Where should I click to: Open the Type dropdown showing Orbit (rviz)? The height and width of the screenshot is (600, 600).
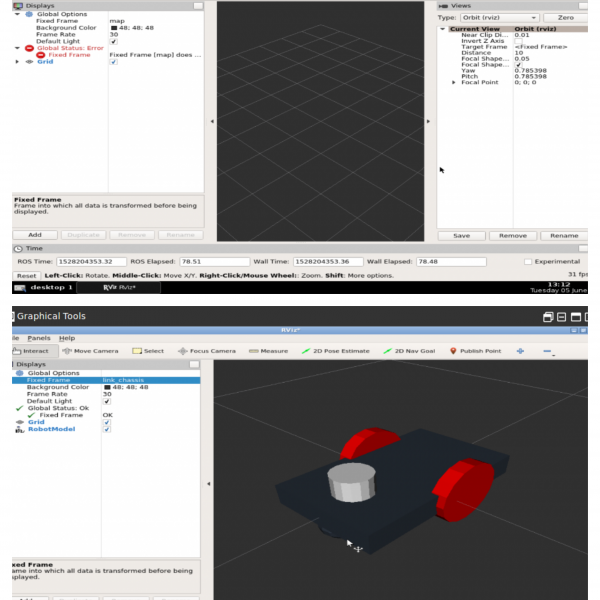pos(500,18)
